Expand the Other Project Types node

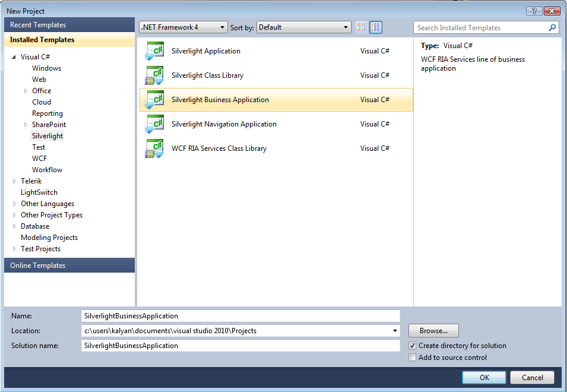pos(14,215)
